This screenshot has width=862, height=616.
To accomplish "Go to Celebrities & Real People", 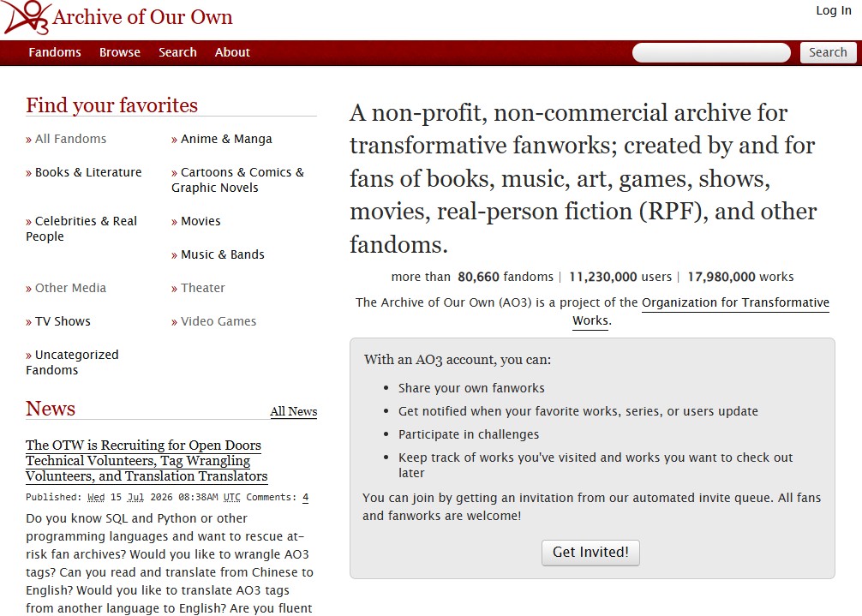I will point(81,229).
